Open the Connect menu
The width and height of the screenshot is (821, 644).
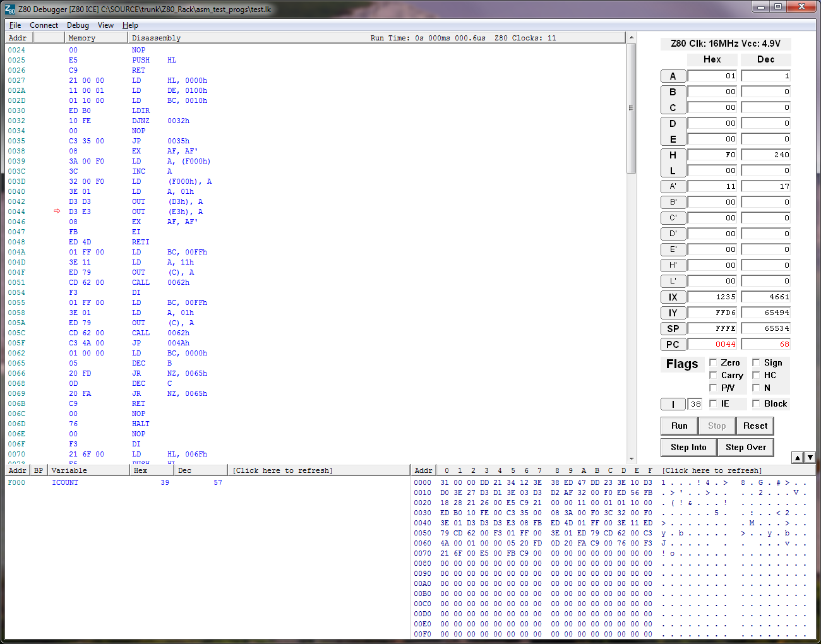coord(44,25)
